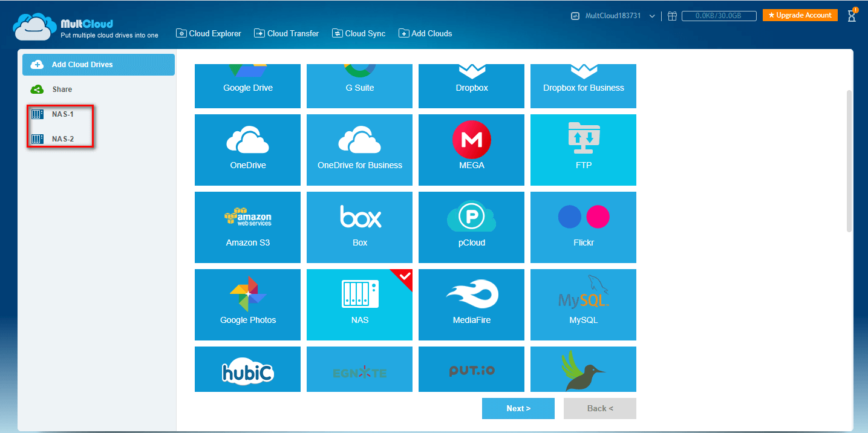Click the 0.0KB/30.0GB storage usage bar
Screen dimensions: 868x433
(x=720, y=16)
